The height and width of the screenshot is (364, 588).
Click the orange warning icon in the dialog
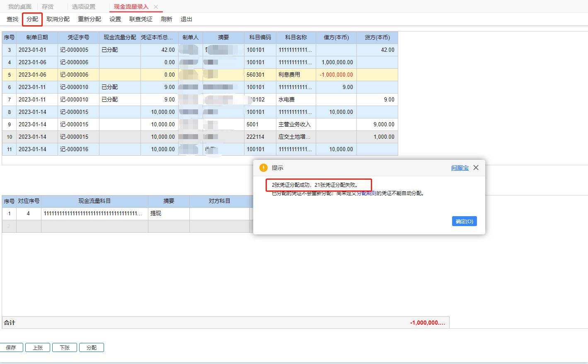click(264, 168)
